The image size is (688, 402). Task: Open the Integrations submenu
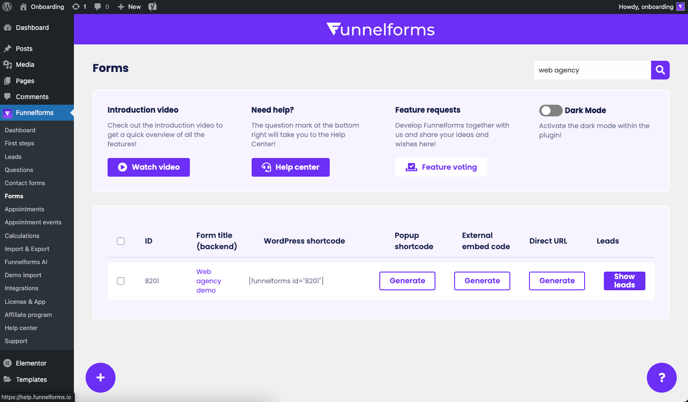[x=22, y=288]
